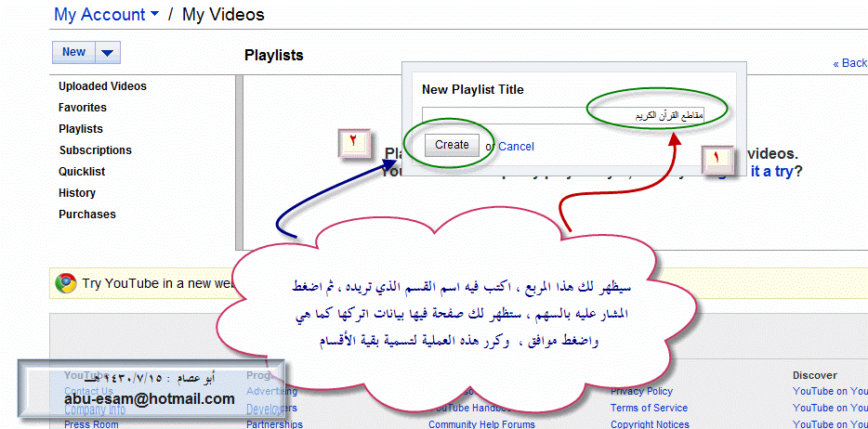
Task: Click inside New Playlist Title field
Action: (563, 115)
